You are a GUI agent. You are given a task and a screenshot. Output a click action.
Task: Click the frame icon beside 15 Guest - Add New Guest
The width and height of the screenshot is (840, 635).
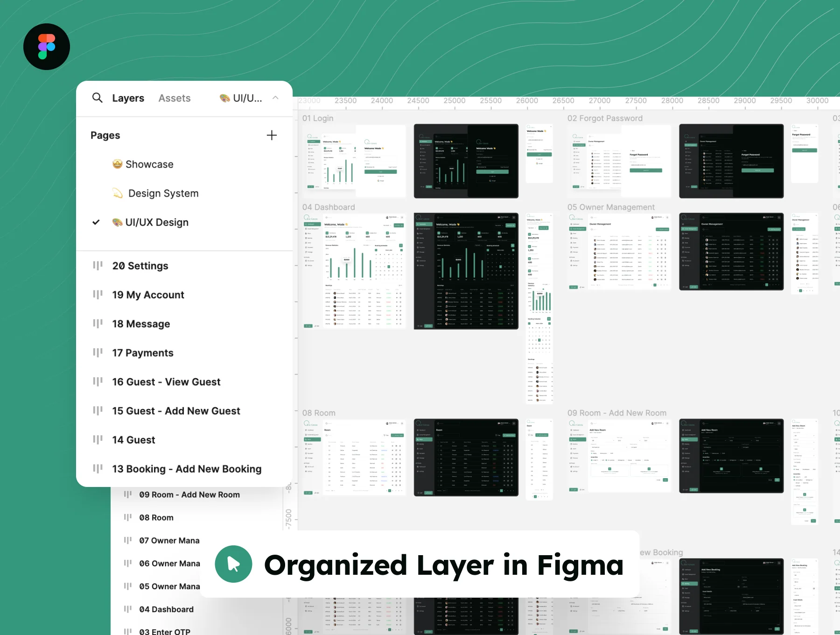(98, 410)
